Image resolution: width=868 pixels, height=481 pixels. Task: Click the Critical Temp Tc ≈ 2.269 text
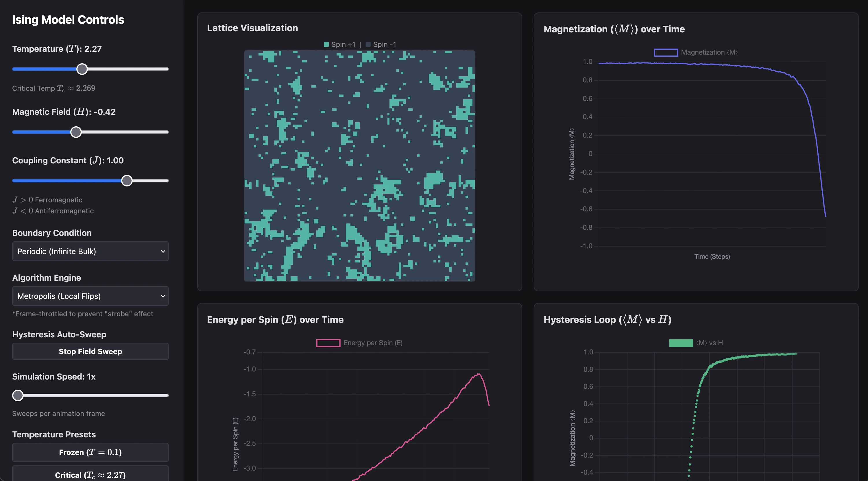click(53, 88)
